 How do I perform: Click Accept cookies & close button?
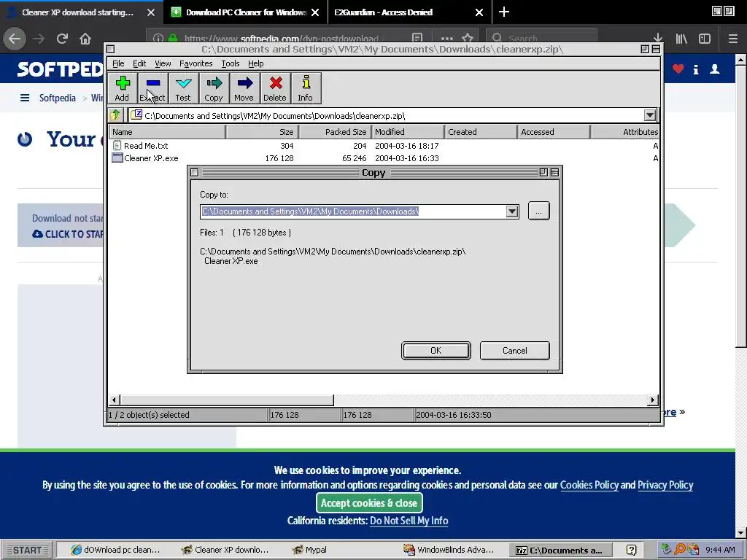pyautogui.click(x=369, y=503)
